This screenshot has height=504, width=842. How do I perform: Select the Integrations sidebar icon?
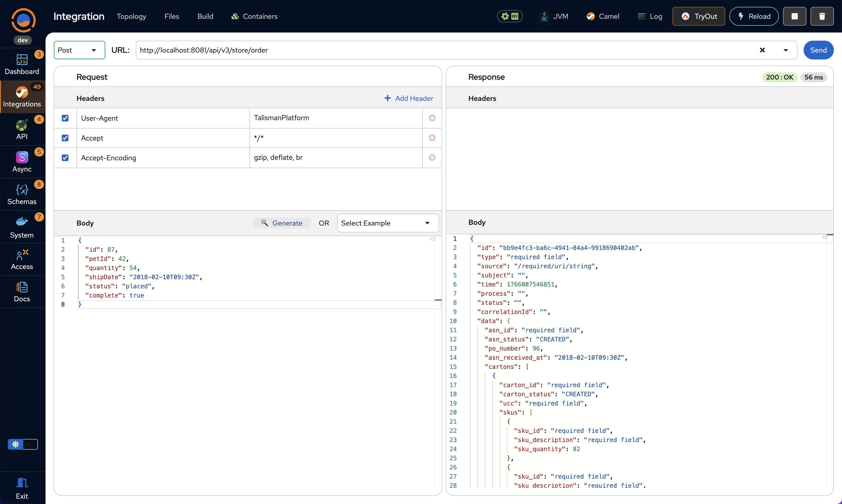[22, 96]
